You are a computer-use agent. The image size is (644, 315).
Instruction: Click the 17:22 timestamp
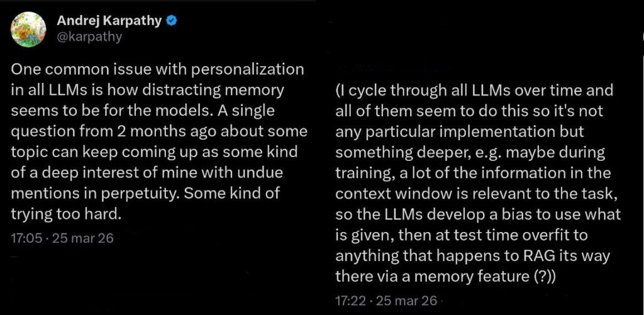349,300
